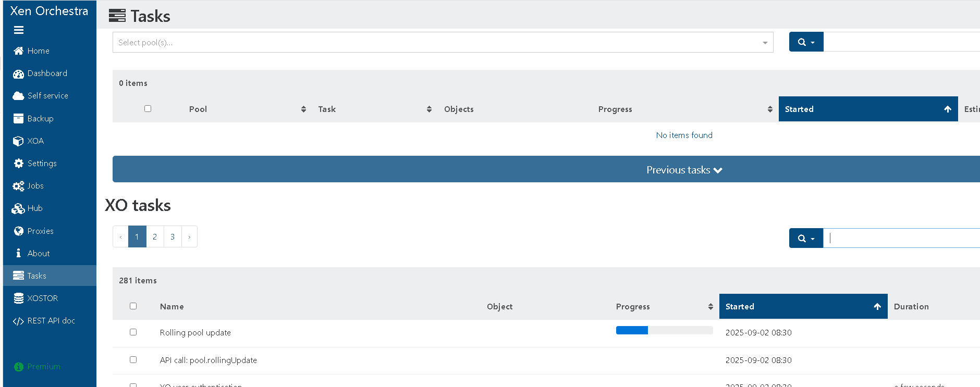Sort pool tasks by Task column

click(x=375, y=109)
